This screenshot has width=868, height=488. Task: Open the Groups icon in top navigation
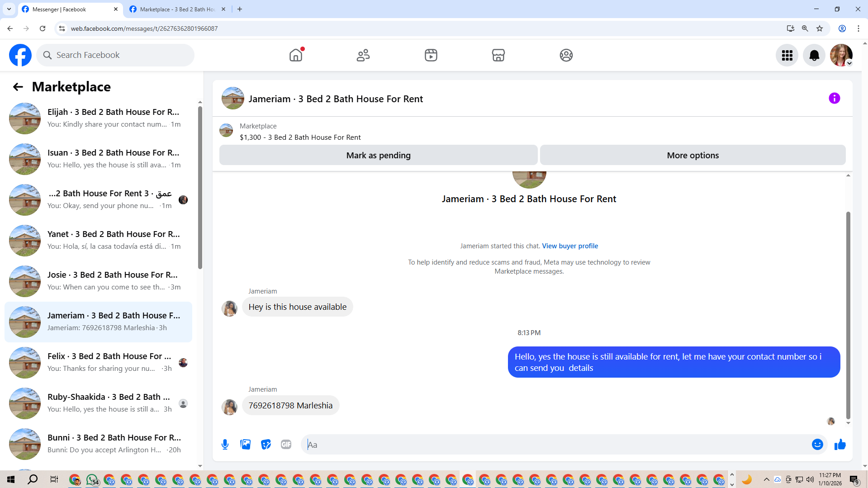[x=566, y=55]
